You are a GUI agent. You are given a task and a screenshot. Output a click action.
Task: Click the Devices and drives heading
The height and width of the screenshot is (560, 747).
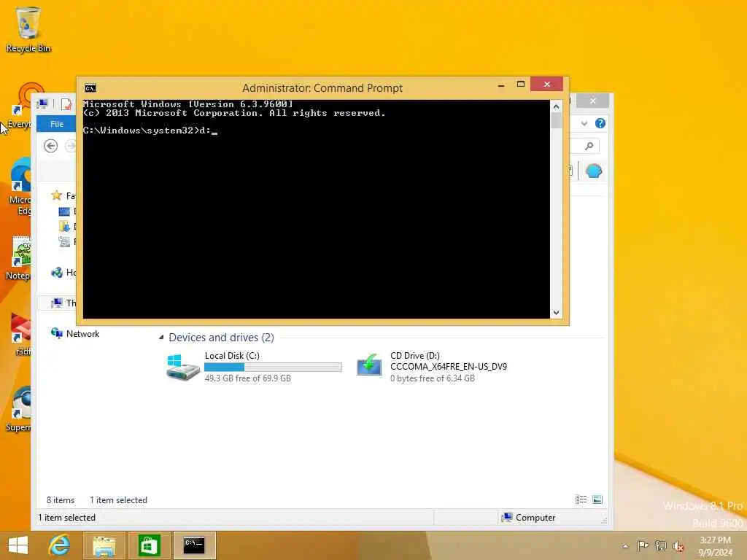click(x=221, y=337)
